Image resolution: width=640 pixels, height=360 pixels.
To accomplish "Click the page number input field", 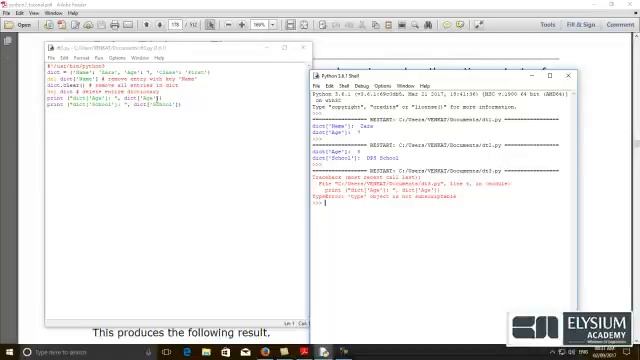I will (175, 25).
